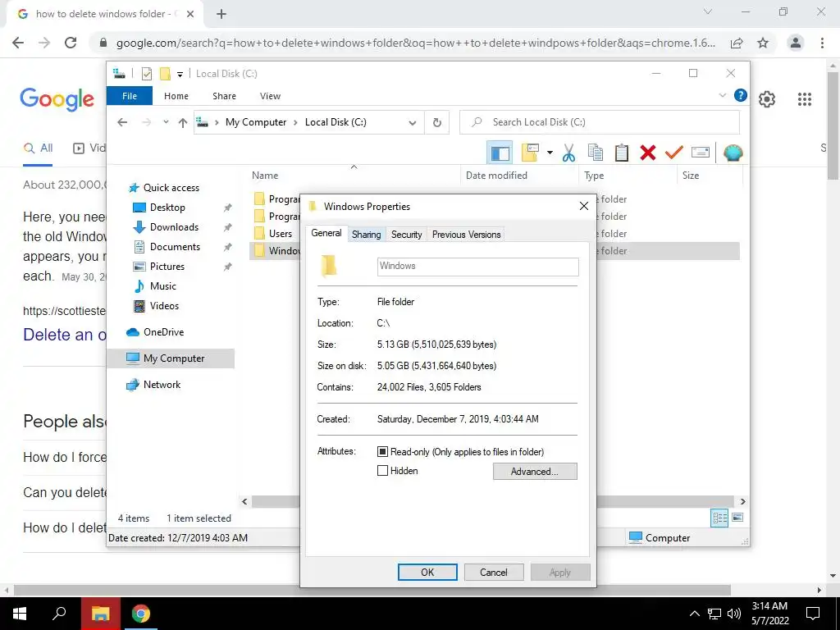Click the folder options toolbar icon
This screenshot has width=840, height=630.
530,153
